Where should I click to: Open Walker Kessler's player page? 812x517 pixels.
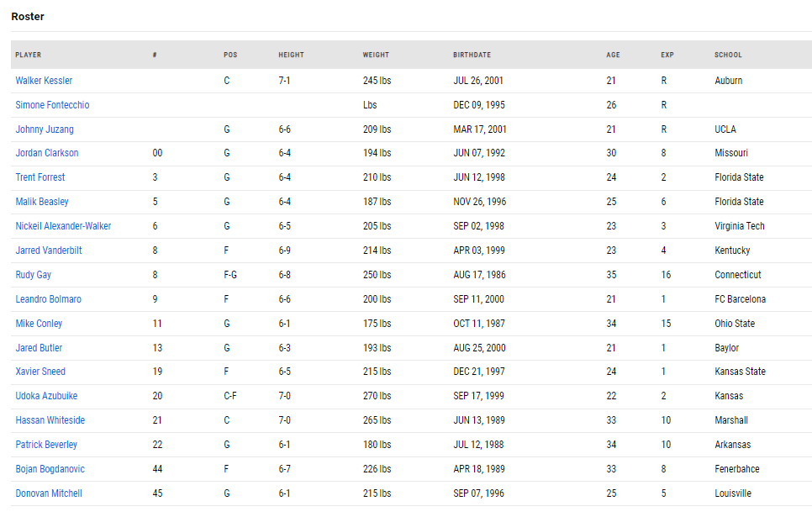[x=44, y=81]
